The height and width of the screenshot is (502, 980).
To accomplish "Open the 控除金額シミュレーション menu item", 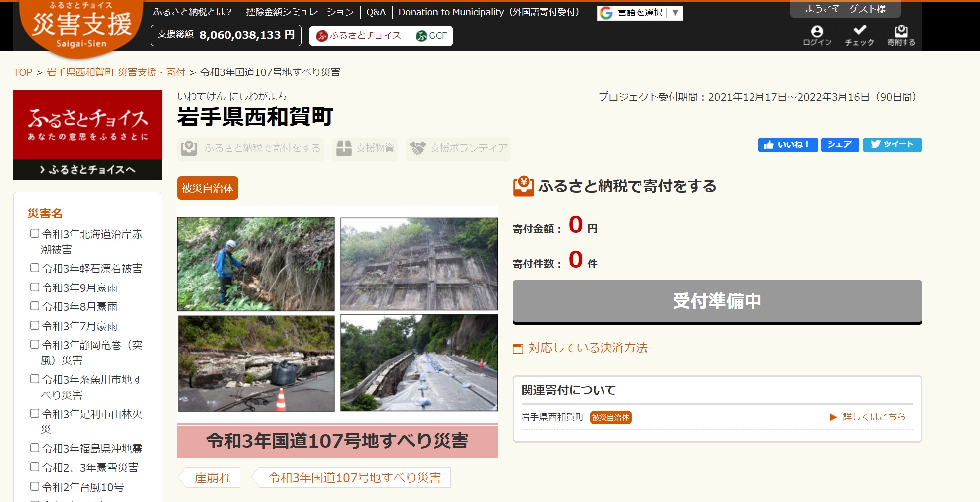I will [300, 12].
